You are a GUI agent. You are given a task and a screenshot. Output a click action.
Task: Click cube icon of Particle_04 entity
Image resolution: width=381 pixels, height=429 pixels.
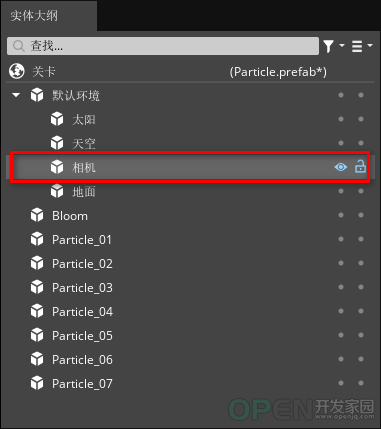[37, 311]
